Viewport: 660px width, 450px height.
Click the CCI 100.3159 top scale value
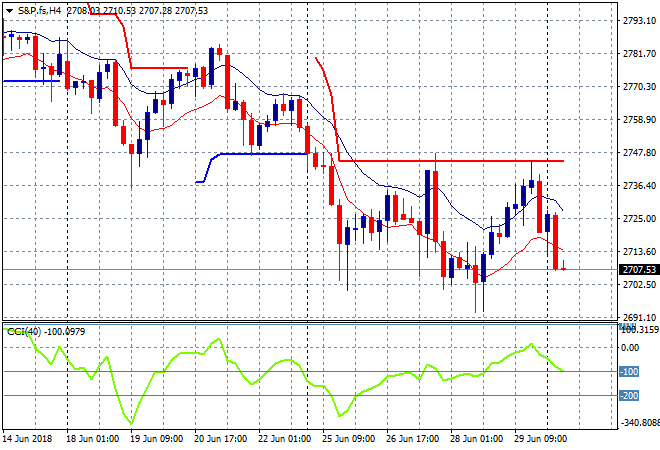tap(640, 330)
